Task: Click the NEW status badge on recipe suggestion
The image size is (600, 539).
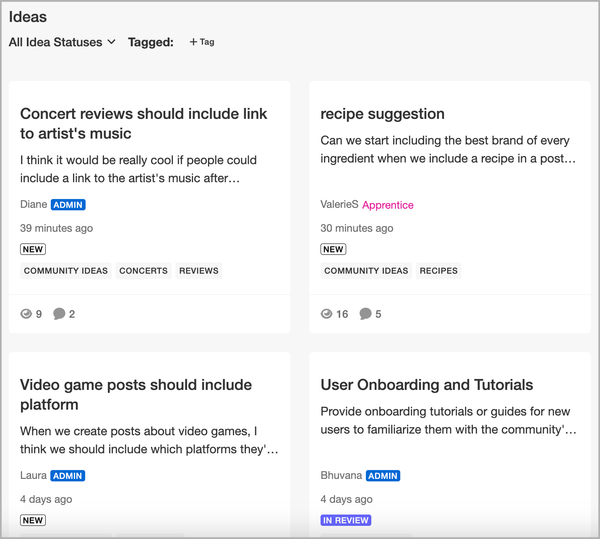Action: 333,249
